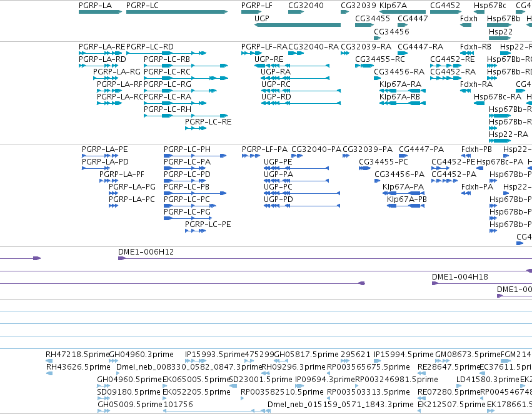Click the CG4452-PA protein label

pyautogui.click(x=454, y=174)
